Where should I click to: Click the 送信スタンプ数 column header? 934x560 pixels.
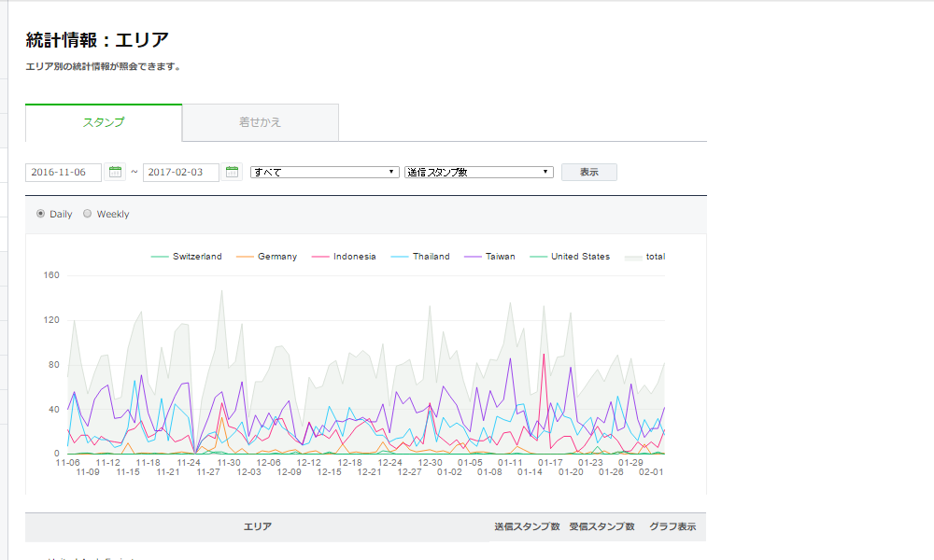[527, 526]
